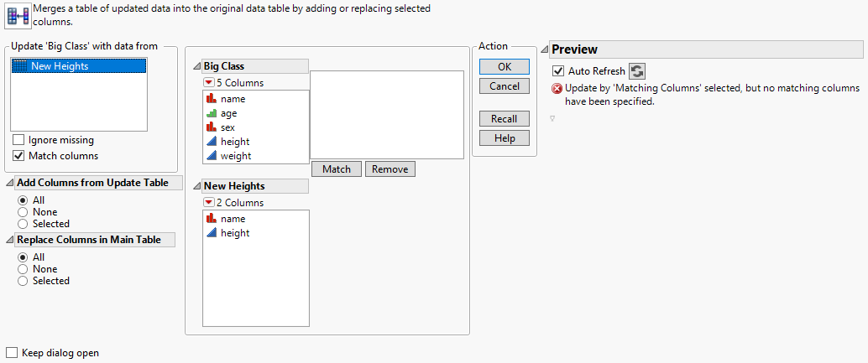Choose Selected under Add Columns from Update Table

pos(23,224)
